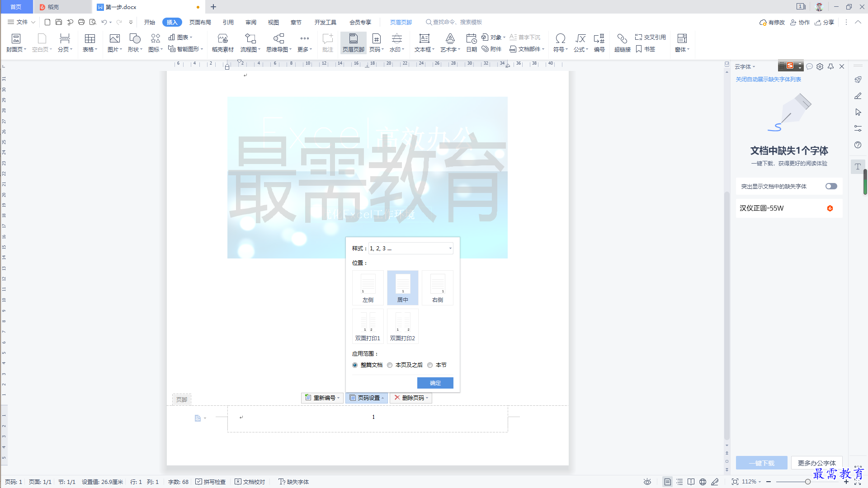The width and height of the screenshot is (868, 488).
Task: Choose the 右侧 page number position
Action: pyautogui.click(x=438, y=288)
